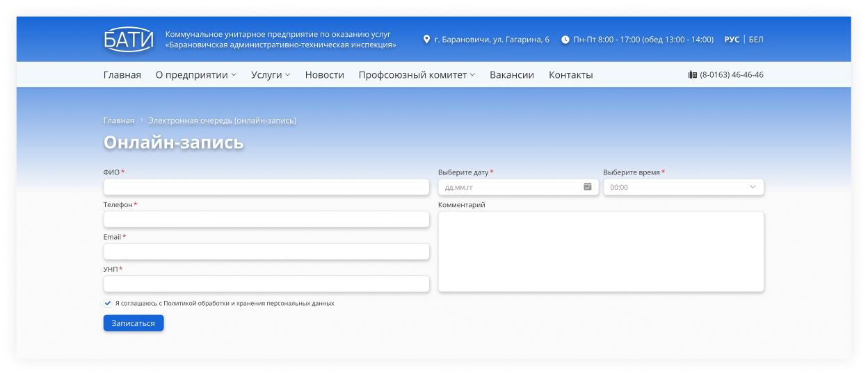This screenshot has width=868, height=376.
Task: Click the Главная breadcrumb link
Action: click(119, 121)
